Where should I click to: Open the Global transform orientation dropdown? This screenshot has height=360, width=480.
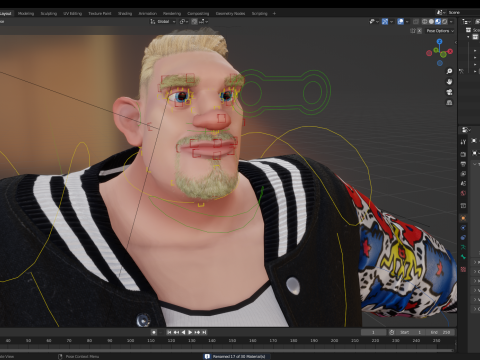coord(163,21)
